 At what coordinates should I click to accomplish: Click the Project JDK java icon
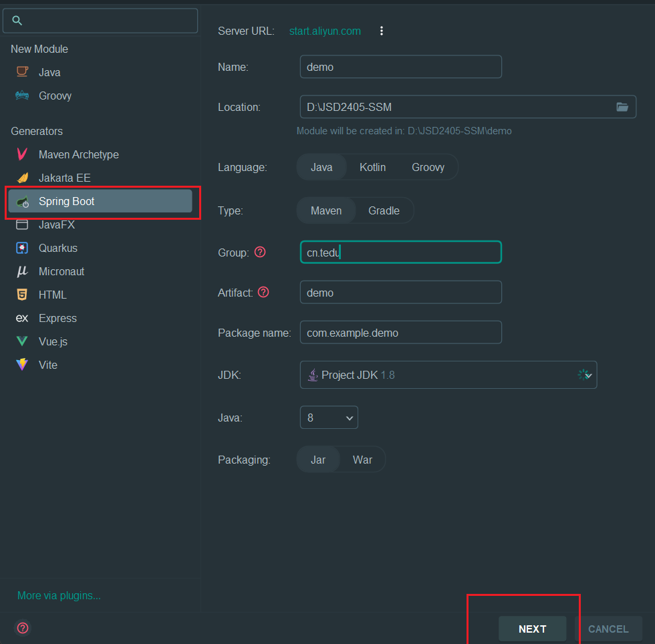click(x=313, y=375)
